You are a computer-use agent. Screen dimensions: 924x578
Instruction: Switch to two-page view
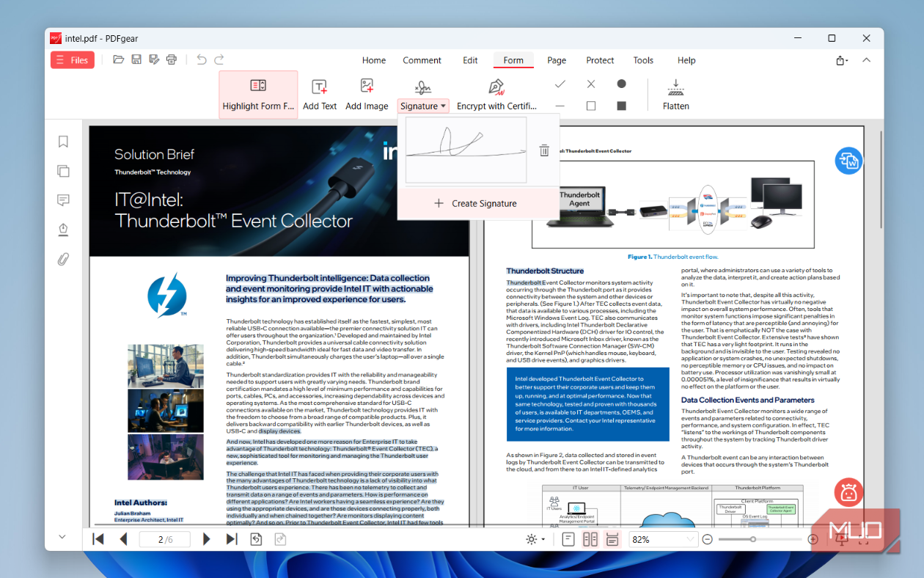[x=590, y=539]
